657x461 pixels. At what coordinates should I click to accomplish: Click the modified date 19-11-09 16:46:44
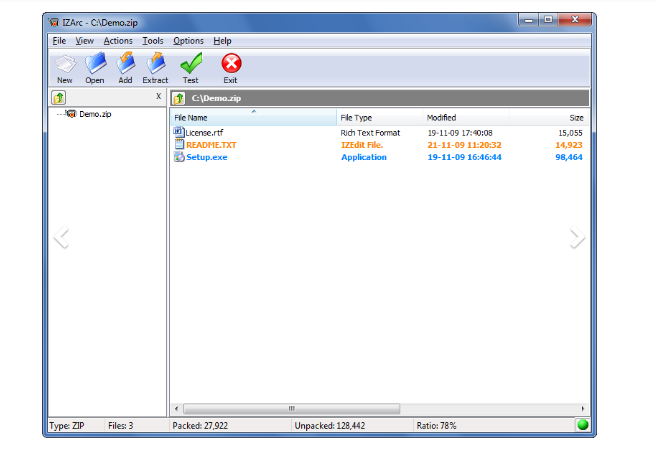point(464,157)
